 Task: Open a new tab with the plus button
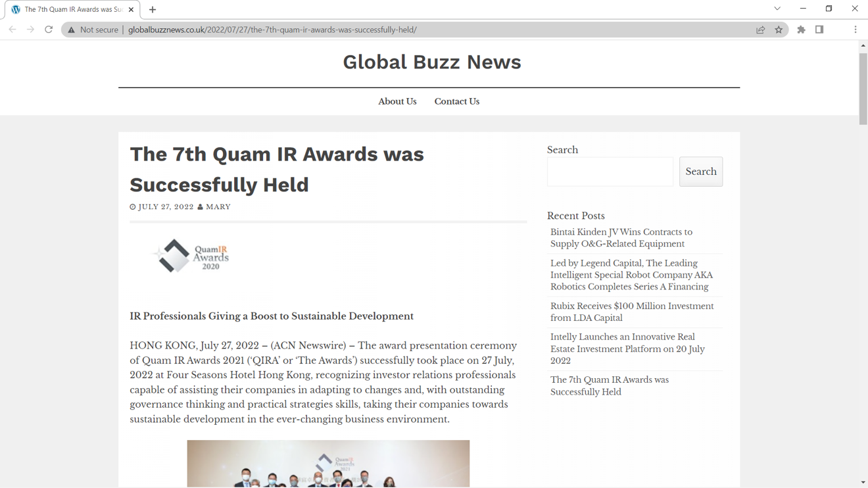coord(153,10)
